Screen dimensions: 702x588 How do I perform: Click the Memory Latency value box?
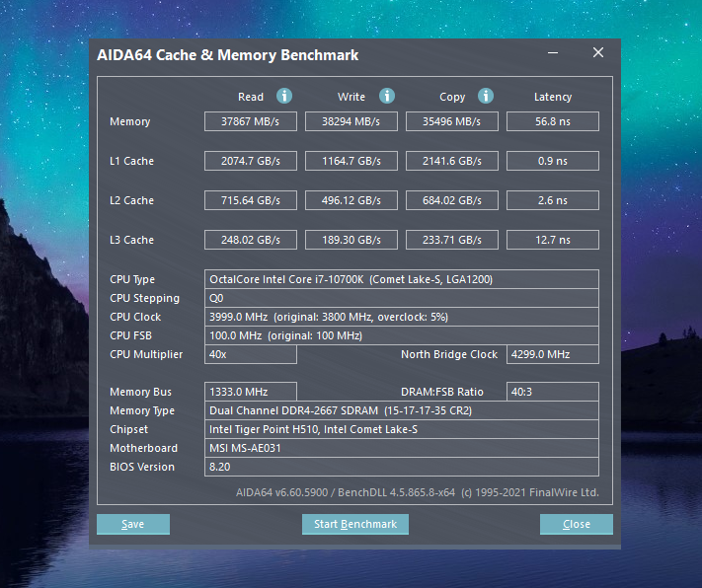[553, 121]
